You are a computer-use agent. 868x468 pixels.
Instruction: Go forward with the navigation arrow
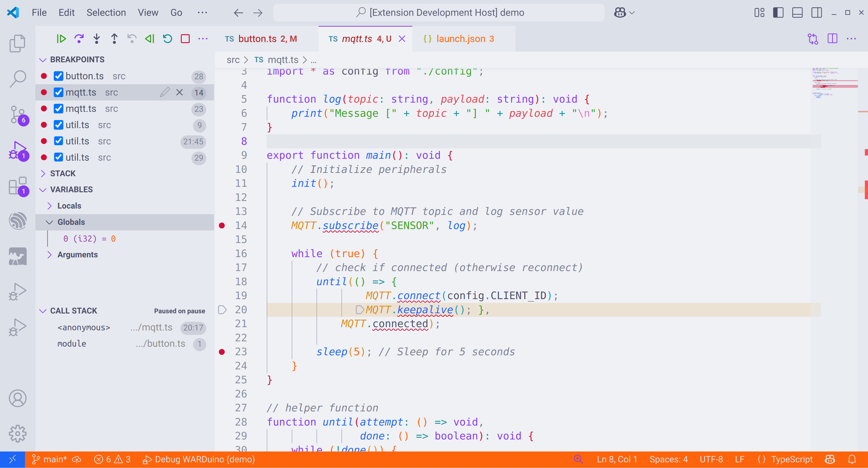tap(258, 13)
